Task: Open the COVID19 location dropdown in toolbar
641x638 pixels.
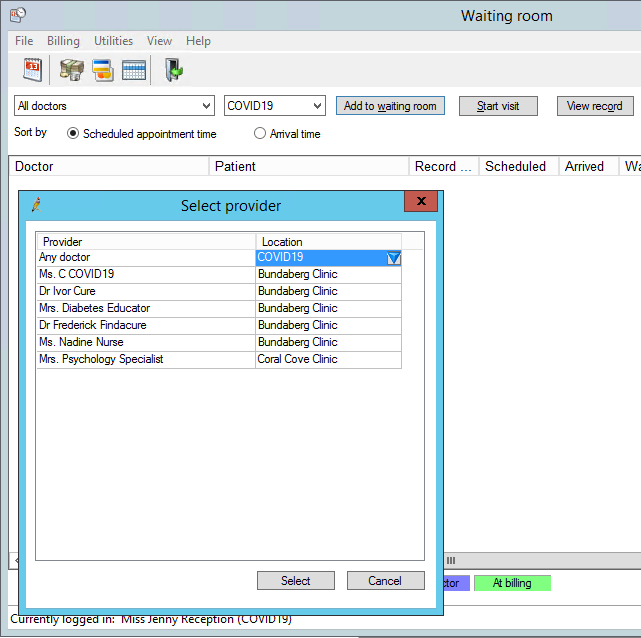Action: pyautogui.click(x=317, y=106)
